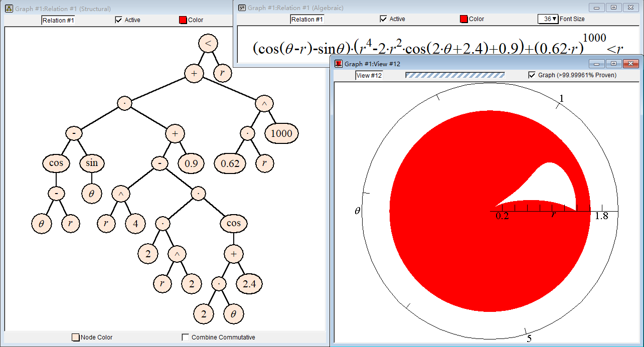
Task: Select the 'θ' node at the bottom of the tree
Action: (x=233, y=314)
